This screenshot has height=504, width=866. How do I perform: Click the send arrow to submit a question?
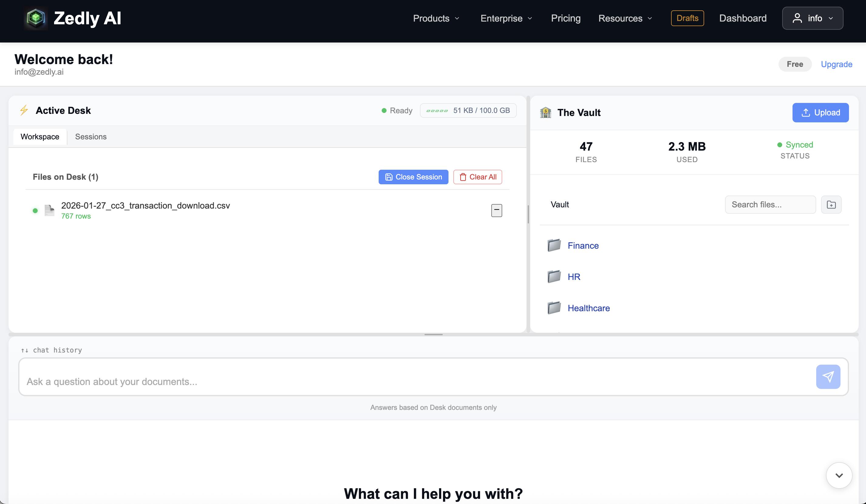pyautogui.click(x=828, y=376)
